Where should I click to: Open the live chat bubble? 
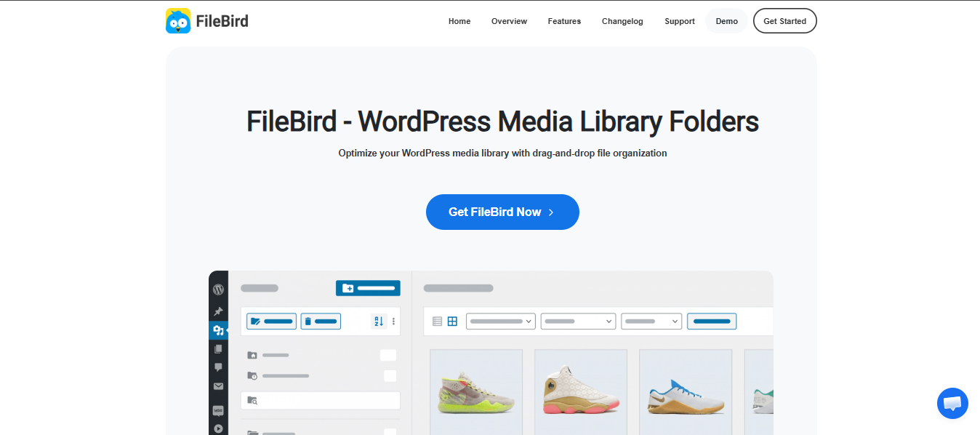pyautogui.click(x=952, y=403)
